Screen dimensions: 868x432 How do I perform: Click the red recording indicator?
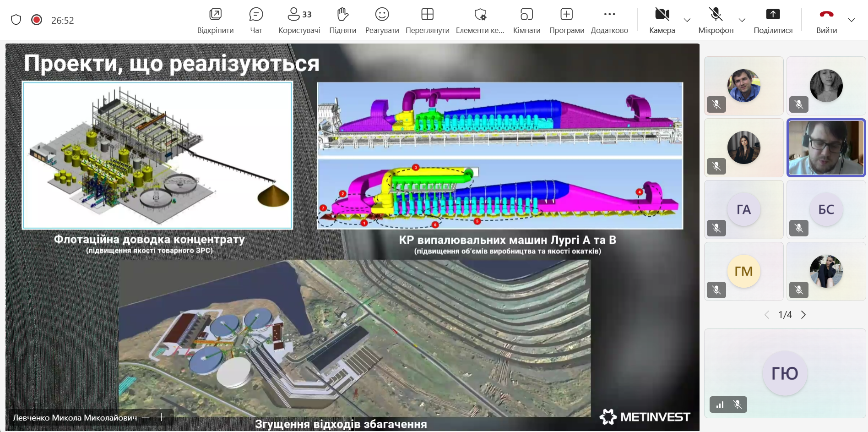pos(37,20)
